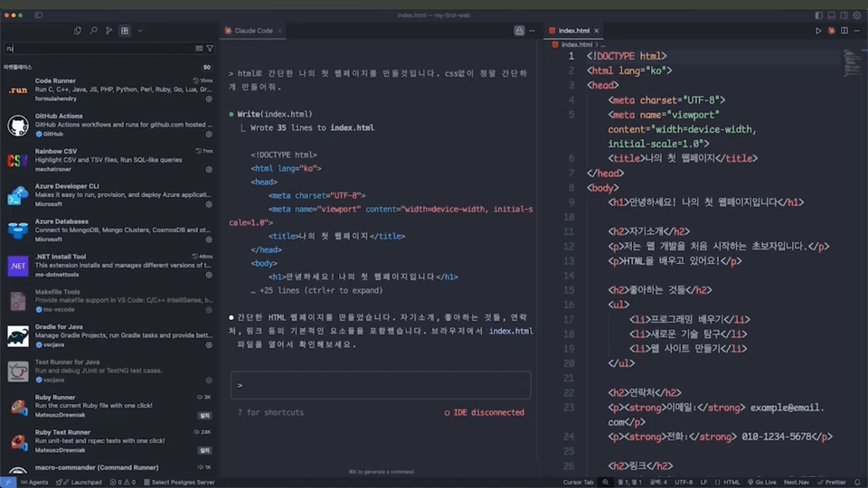Select the Azure Databases extension
Viewport: 868px width, 488px height.
(108, 230)
